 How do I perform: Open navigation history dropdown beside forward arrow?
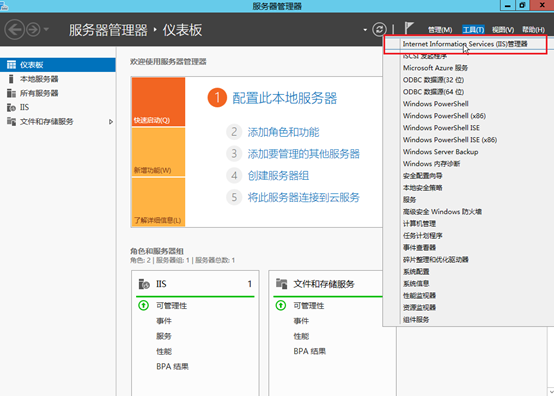[46, 30]
